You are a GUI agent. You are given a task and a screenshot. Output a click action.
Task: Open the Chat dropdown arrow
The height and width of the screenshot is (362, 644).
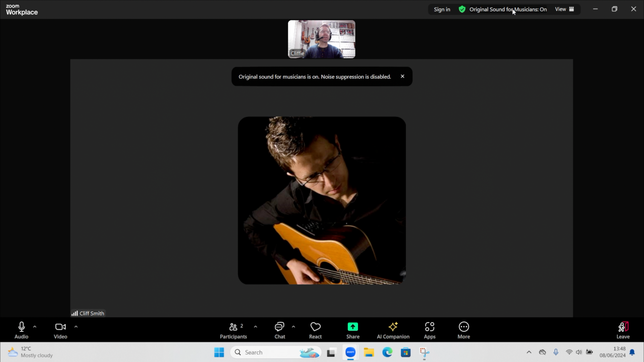click(294, 326)
